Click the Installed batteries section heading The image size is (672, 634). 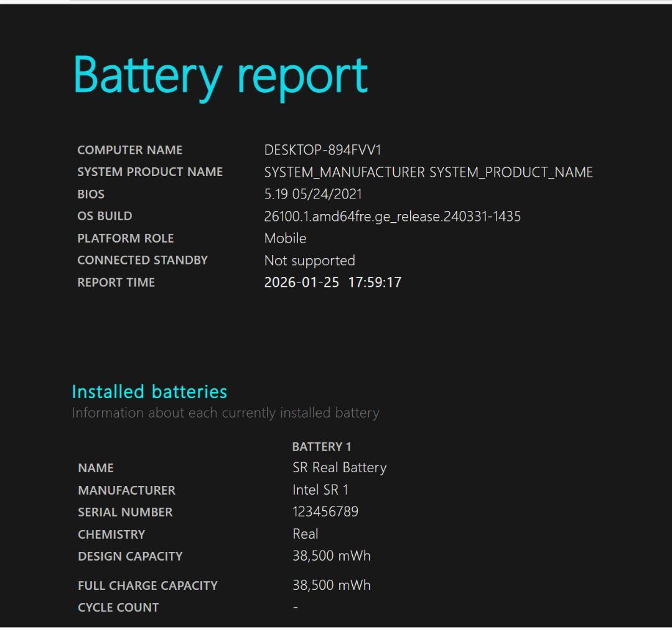coord(149,392)
